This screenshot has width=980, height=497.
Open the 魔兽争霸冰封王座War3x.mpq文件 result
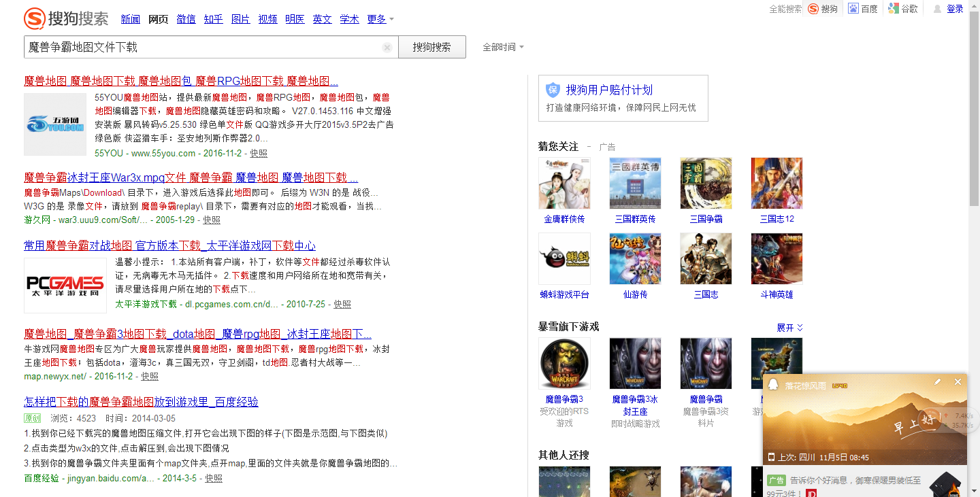191,177
